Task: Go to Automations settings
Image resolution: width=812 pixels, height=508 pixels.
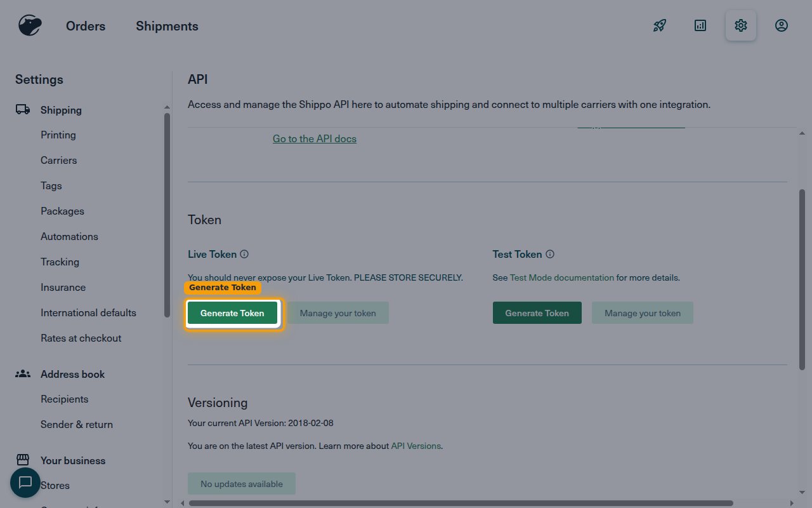Action: pyautogui.click(x=69, y=236)
